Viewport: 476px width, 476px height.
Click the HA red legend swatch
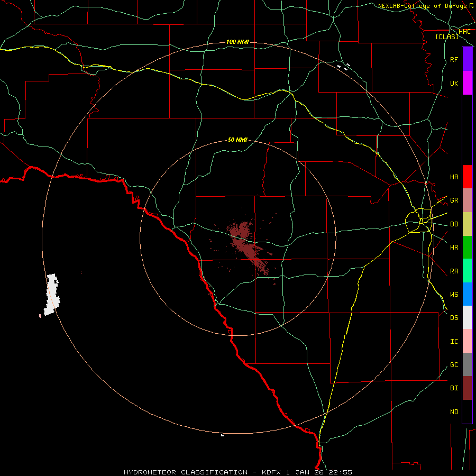467,177
